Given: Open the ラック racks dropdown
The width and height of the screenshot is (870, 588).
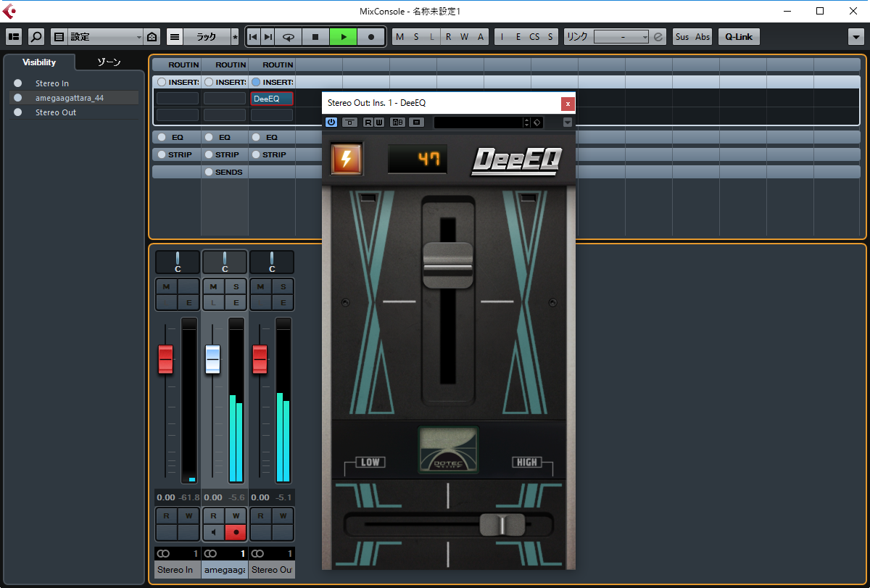Looking at the screenshot, I should pos(207,36).
